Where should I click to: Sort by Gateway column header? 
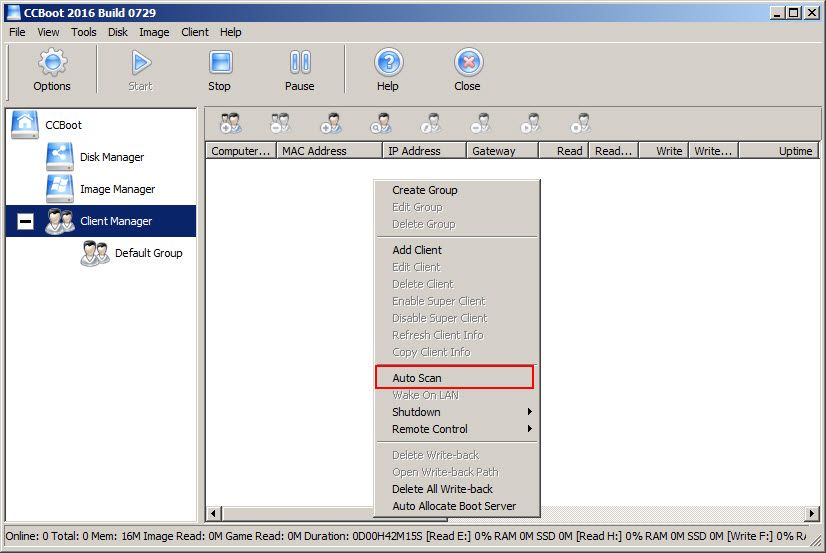click(503, 151)
